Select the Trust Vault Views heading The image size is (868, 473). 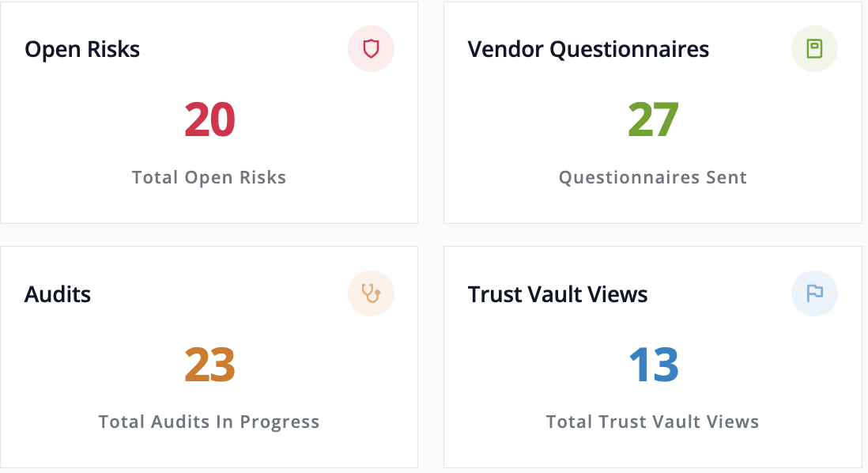557,294
